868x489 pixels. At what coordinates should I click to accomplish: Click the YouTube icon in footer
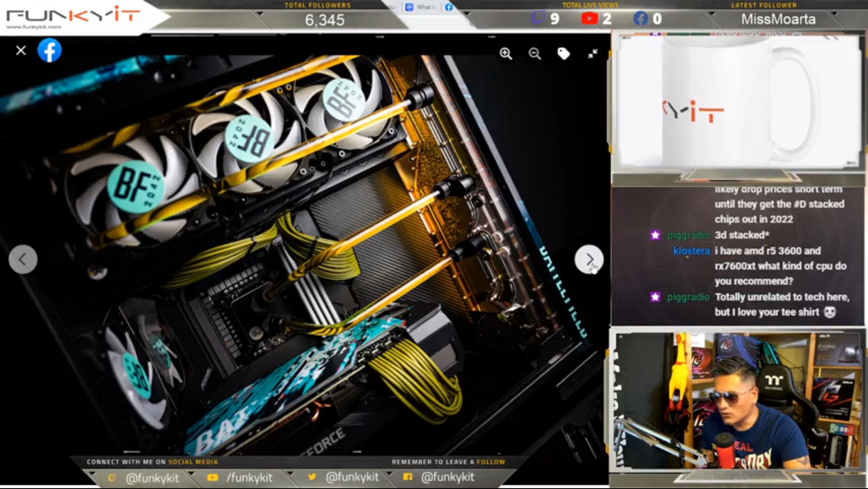coord(212,477)
